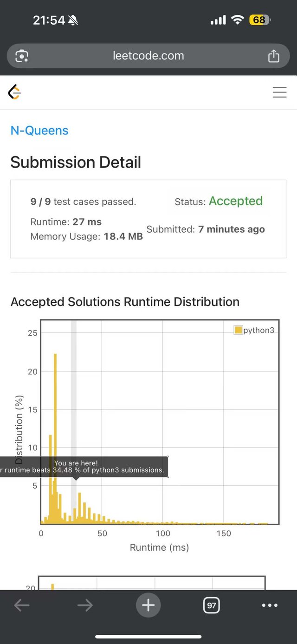The height and width of the screenshot is (644, 297).
Task: Tap the gray highlighted 'You are here' bar
Action: [73, 422]
